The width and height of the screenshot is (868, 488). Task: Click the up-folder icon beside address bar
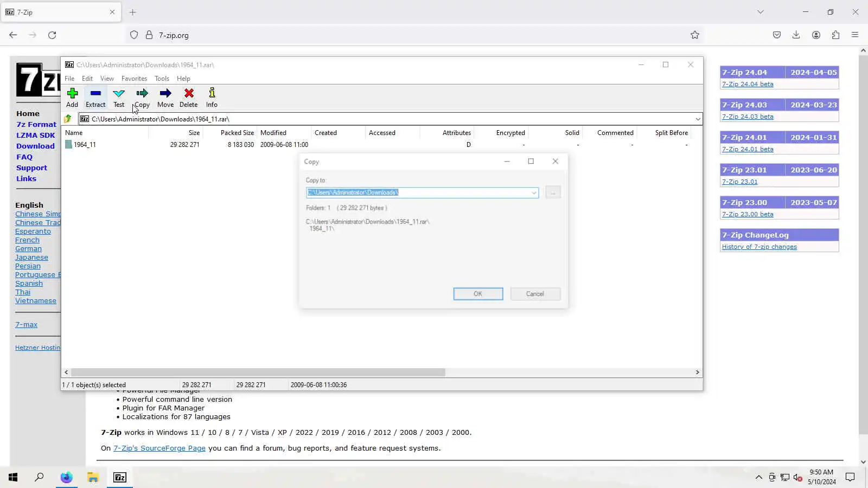point(68,119)
